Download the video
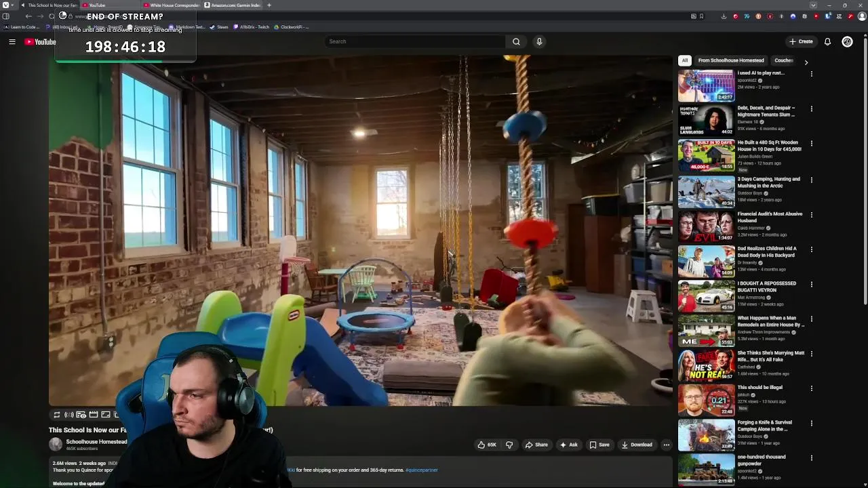 pos(637,445)
